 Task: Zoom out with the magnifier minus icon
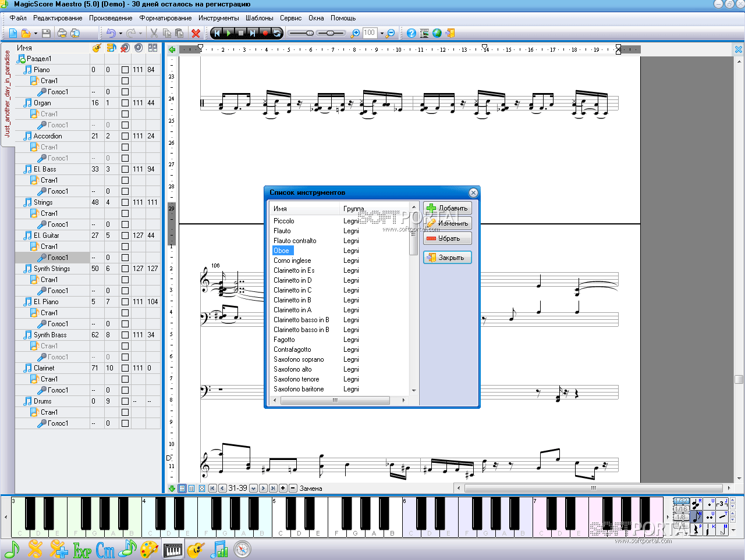pos(391,33)
